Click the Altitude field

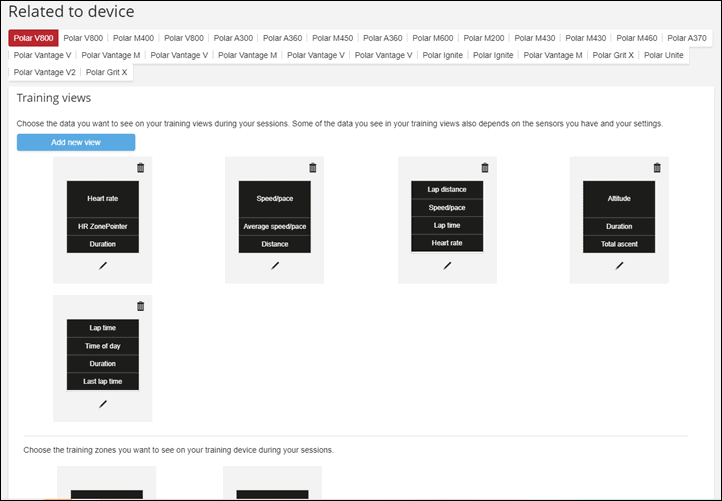point(619,198)
